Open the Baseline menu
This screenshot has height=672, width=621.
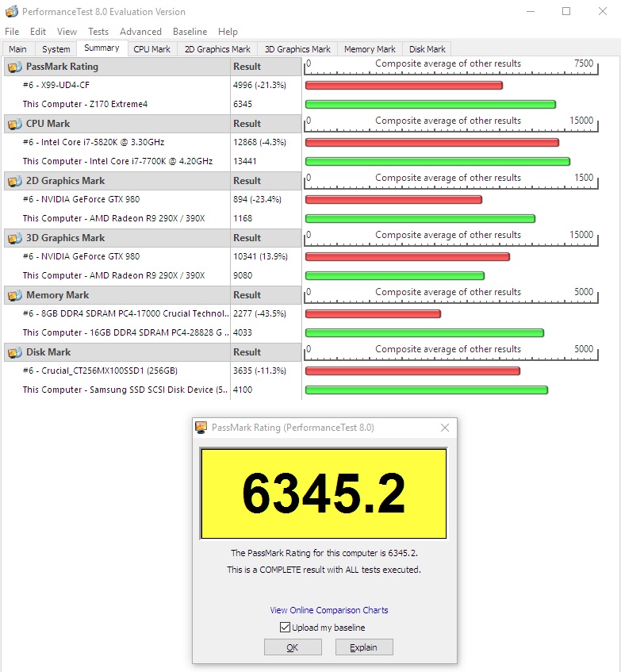tap(190, 31)
